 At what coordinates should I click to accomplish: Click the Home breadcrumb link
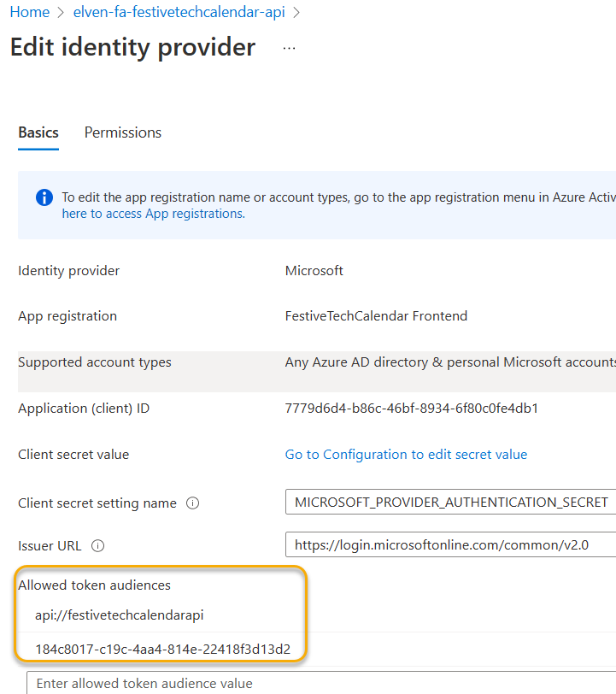pos(29,13)
